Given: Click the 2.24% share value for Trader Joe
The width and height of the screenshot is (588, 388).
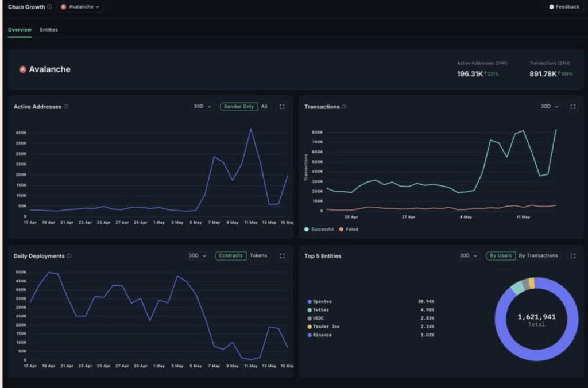Looking at the screenshot, I should 427,327.
